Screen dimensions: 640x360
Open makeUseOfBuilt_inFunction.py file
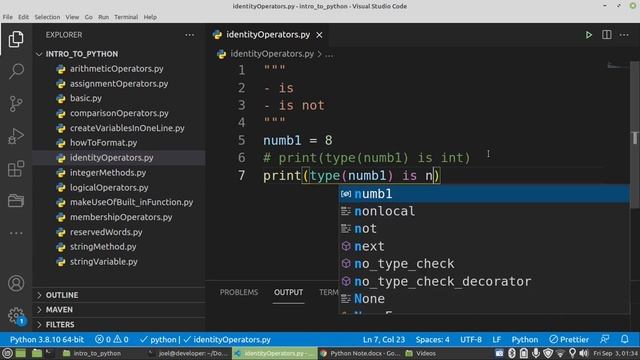(131, 202)
